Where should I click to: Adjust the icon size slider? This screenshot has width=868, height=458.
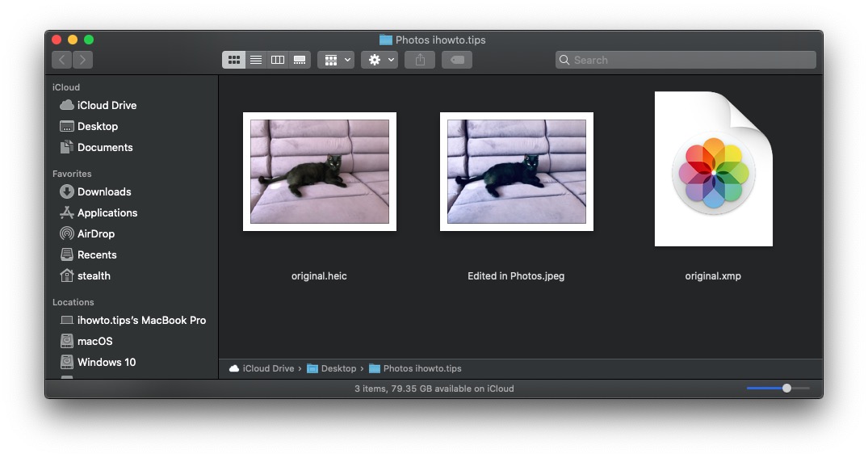coord(786,389)
